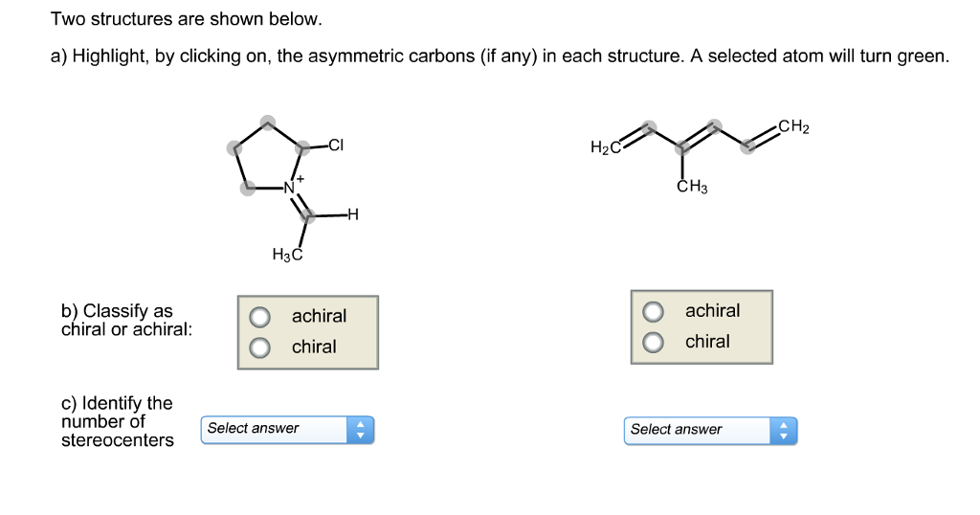Screen dimensions: 980x515
Task: Select the carbon atom bonded to H
Action: click(307, 215)
